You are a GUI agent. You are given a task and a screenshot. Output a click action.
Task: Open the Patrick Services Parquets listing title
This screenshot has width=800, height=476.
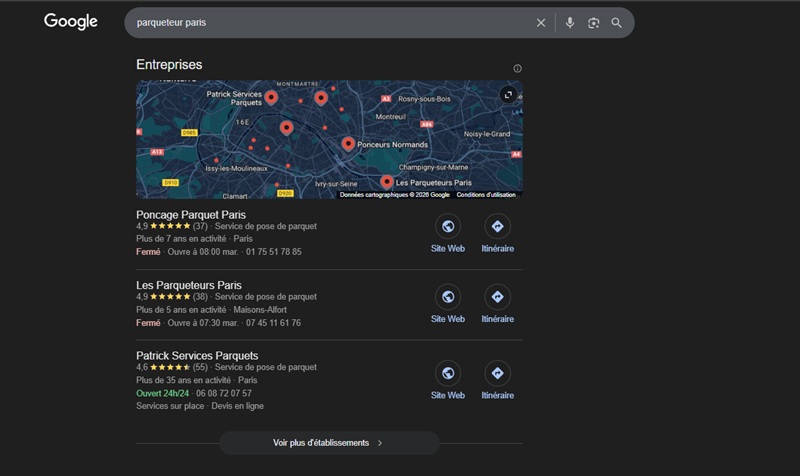tap(197, 356)
